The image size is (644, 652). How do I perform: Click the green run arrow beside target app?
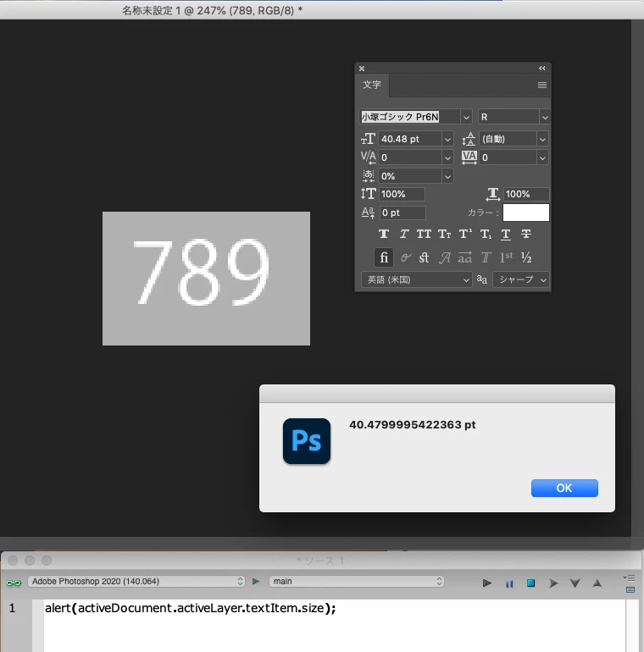256,582
